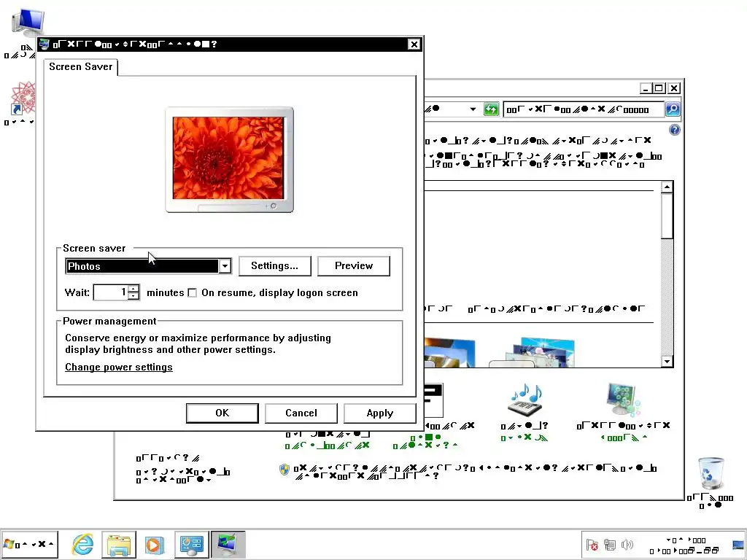
Task: Close the Screen Saver Settings dialog
Action: tap(414, 44)
